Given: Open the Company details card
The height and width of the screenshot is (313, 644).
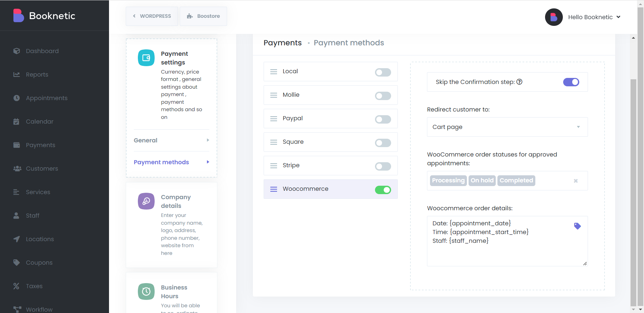Looking at the screenshot, I should pos(171,225).
